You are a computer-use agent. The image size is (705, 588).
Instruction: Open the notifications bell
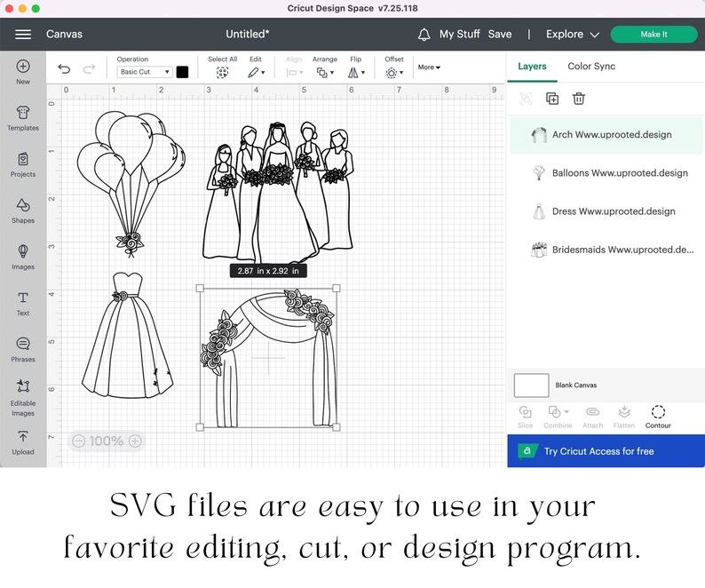424,34
